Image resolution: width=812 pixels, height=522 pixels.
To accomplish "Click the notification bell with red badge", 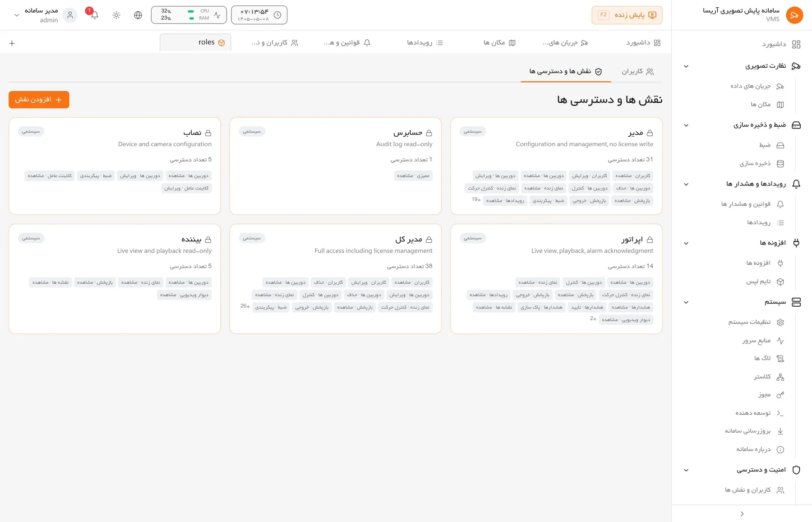I will point(94,15).
